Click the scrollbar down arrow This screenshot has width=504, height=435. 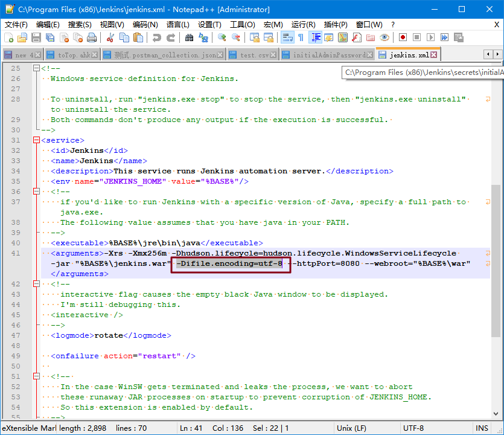click(x=496, y=414)
